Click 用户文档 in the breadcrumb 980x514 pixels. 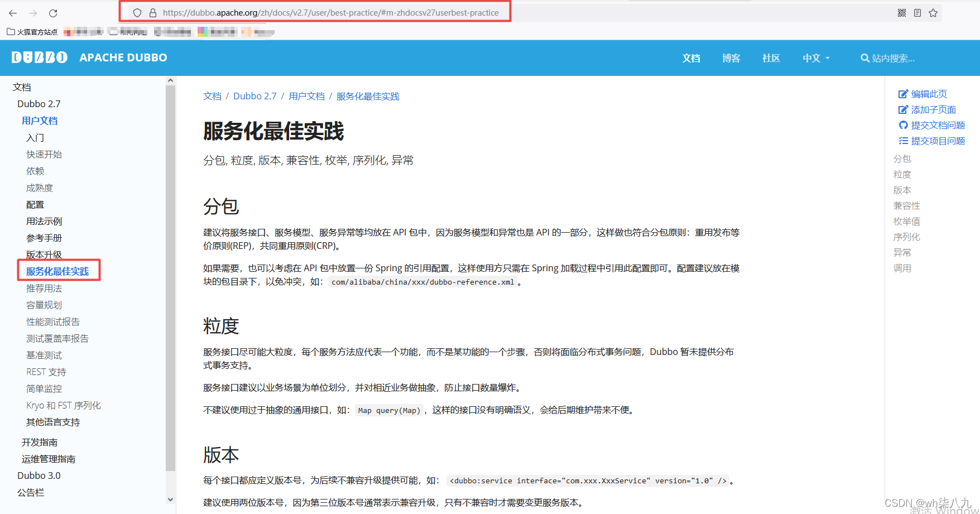click(306, 96)
